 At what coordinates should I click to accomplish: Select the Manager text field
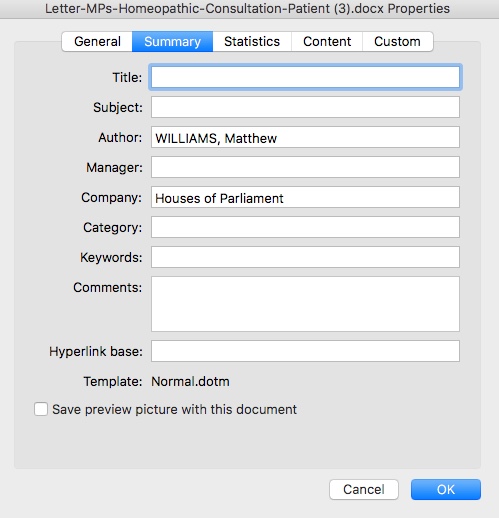click(305, 167)
